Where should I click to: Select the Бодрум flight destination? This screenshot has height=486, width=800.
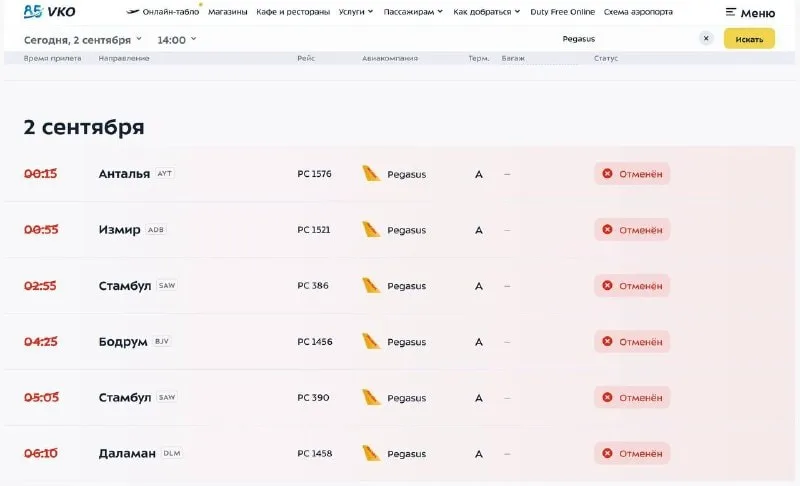(x=123, y=342)
